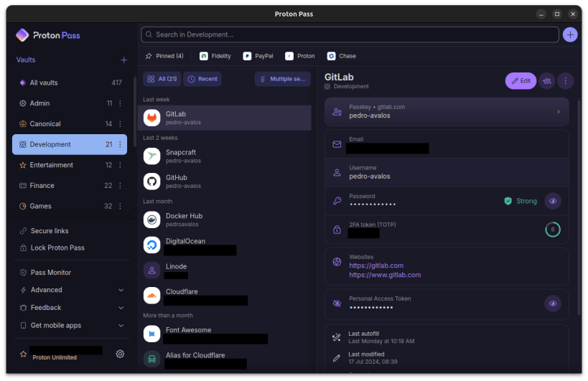The image size is (588, 381).
Task: Select the All vaults entry
Action: [70, 83]
